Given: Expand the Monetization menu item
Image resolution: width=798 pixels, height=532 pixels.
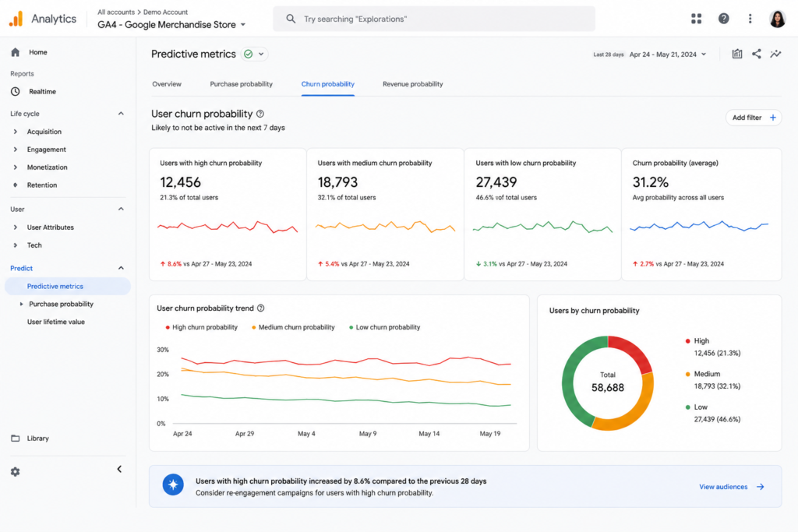Looking at the screenshot, I should coord(16,167).
